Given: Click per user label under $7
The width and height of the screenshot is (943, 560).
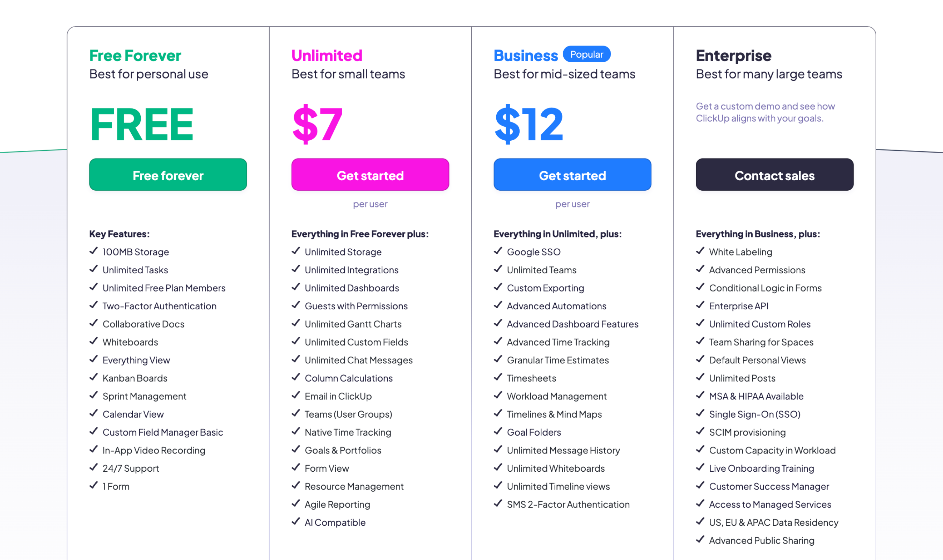Looking at the screenshot, I should pyautogui.click(x=370, y=204).
